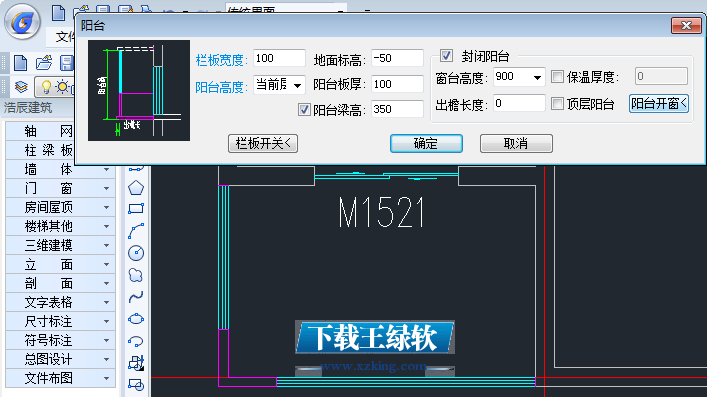707x397 pixels.
Task: Expand the 立面 sidebar menu
Action: point(60,264)
